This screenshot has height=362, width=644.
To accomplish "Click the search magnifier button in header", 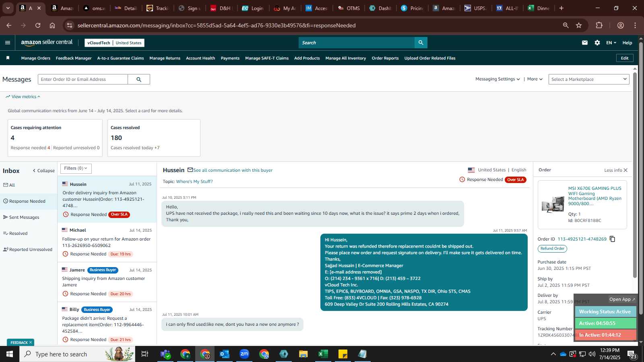I will [421, 43].
